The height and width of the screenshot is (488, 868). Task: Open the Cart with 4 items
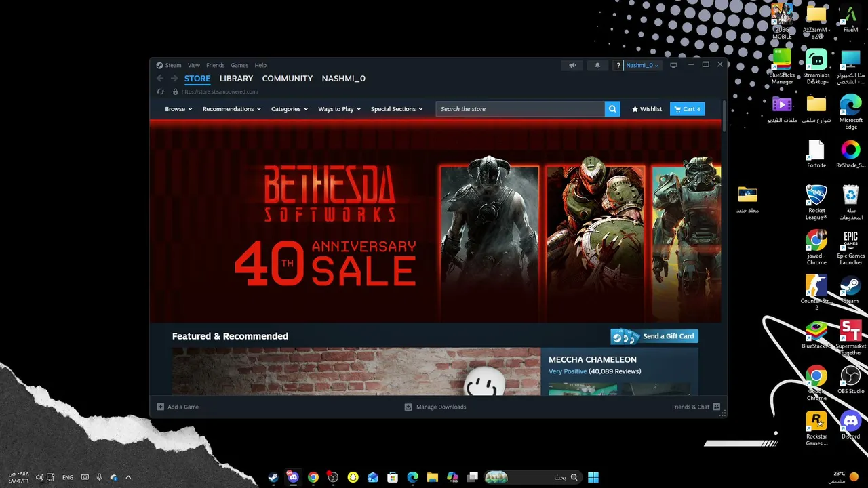point(687,109)
